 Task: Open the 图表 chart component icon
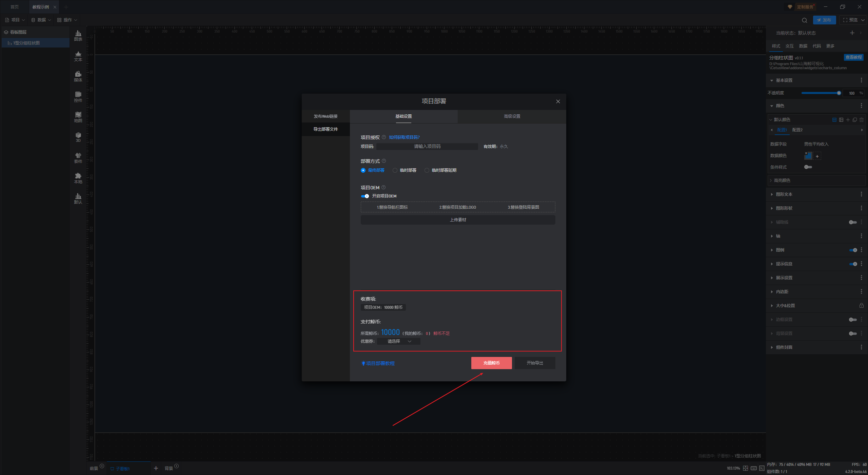tap(78, 35)
